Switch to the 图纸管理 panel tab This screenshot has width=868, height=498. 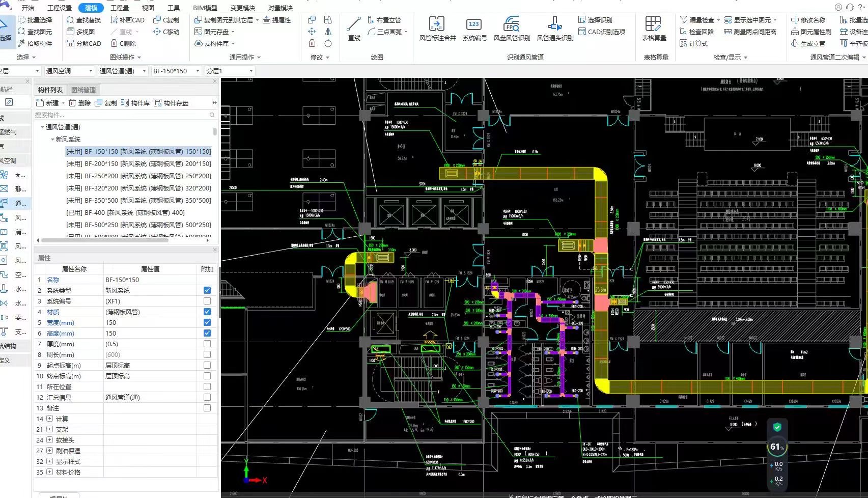coord(83,90)
